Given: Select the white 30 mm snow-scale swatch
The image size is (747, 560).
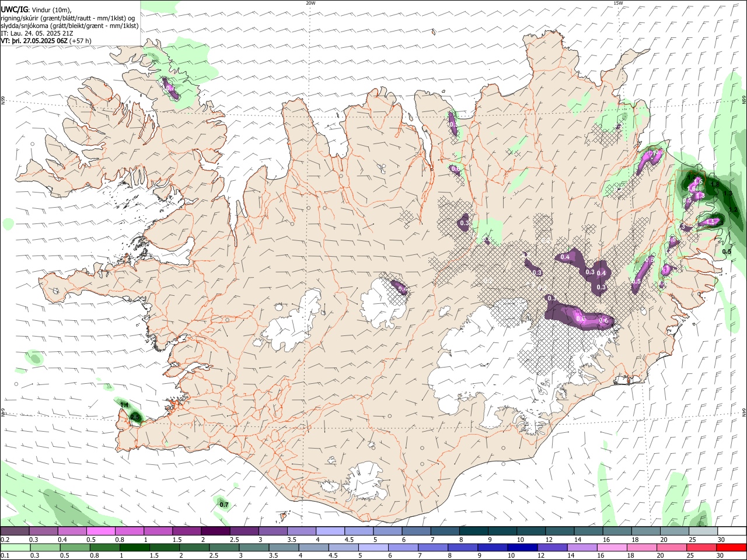Looking at the screenshot, I should [x=731, y=531].
